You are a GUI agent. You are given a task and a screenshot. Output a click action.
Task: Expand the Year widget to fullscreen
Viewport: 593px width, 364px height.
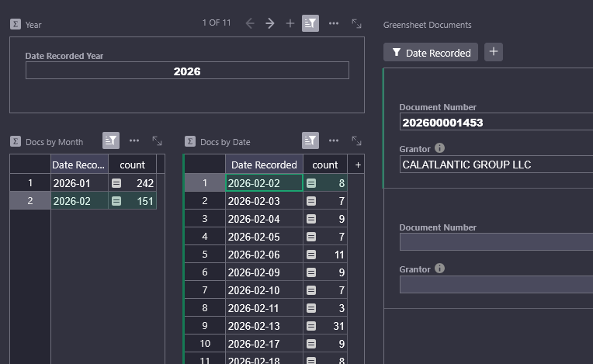pyautogui.click(x=356, y=23)
